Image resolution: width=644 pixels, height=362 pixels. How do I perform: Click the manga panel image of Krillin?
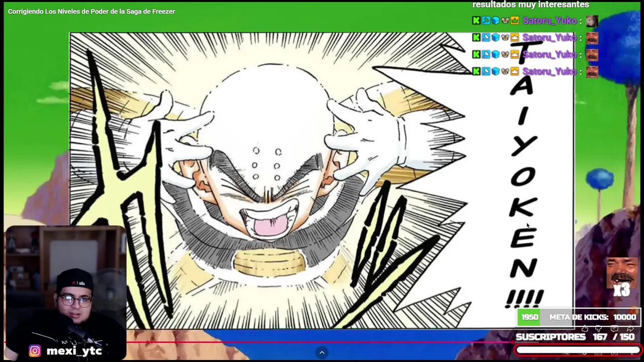[322, 181]
